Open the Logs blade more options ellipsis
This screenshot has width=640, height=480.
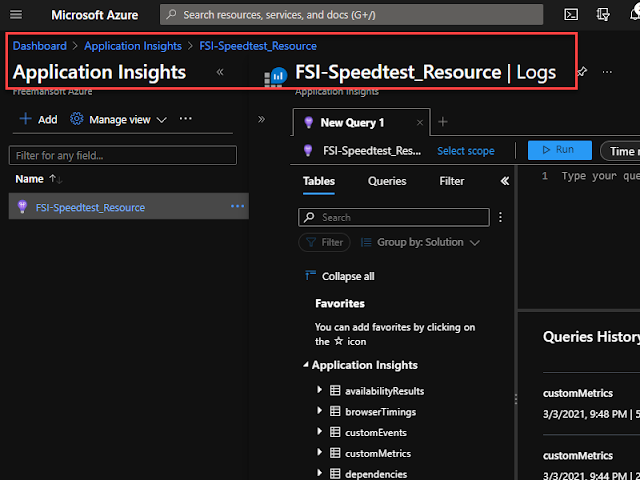(607, 72)
